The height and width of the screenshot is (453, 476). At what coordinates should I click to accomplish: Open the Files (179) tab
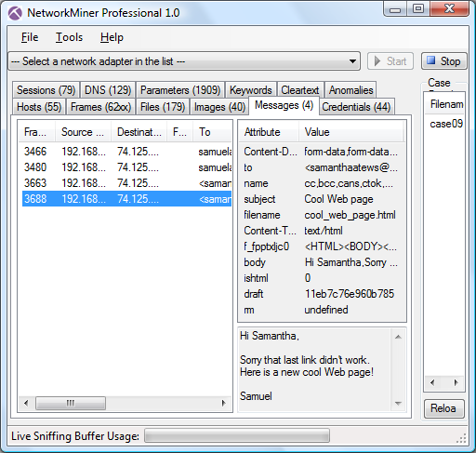click(x=163, y=107)
